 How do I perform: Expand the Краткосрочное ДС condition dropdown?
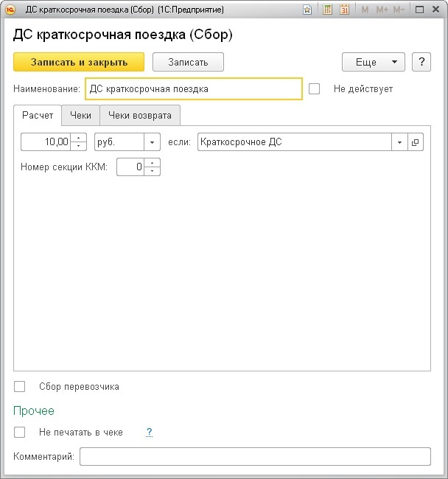pyautogui.click(x=399, y=142)
